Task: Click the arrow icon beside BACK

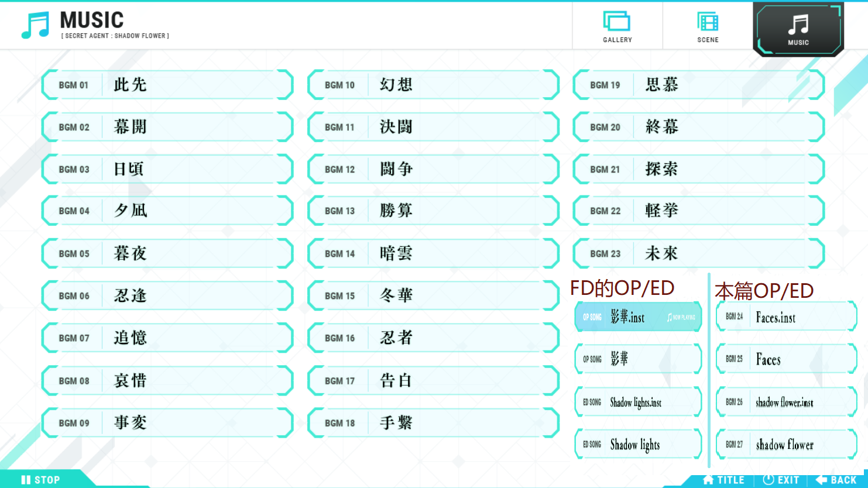Action: click(821, 480)
